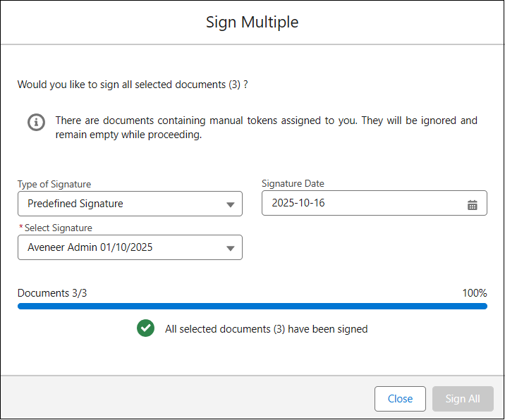505x420 pixels.
Task: Click the 'Would you like to sign' question text
Action: pos(133,85)
